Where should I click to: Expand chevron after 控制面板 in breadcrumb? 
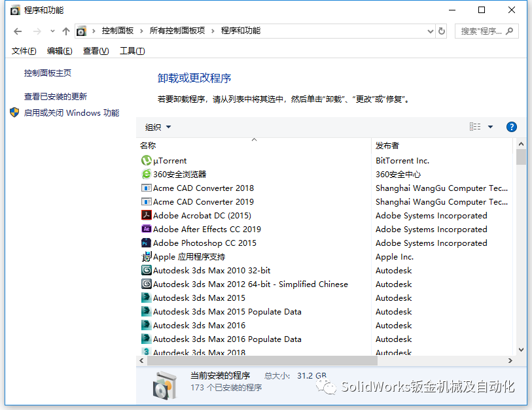(x=141, y=31)
